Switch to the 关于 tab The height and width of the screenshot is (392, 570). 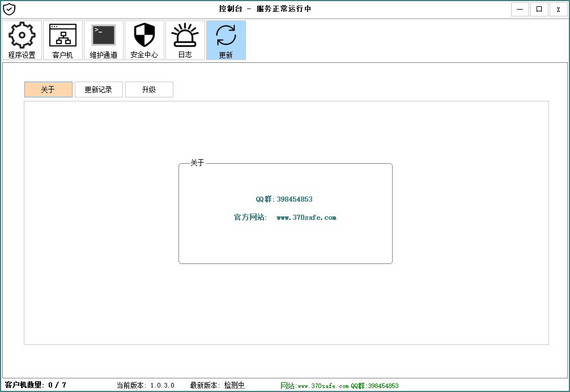48,90
